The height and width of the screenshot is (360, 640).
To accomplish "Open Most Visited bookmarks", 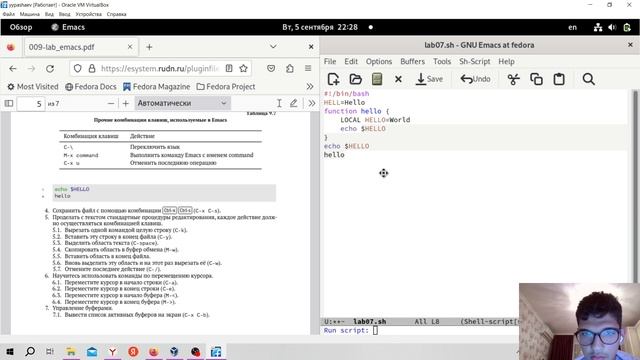I will (x=33, y=87).
